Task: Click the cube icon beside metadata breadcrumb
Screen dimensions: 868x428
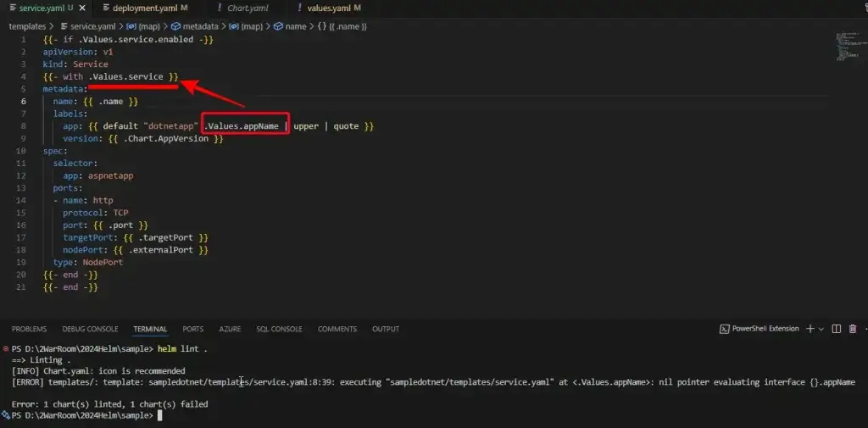Action: [x=175, y=26]
